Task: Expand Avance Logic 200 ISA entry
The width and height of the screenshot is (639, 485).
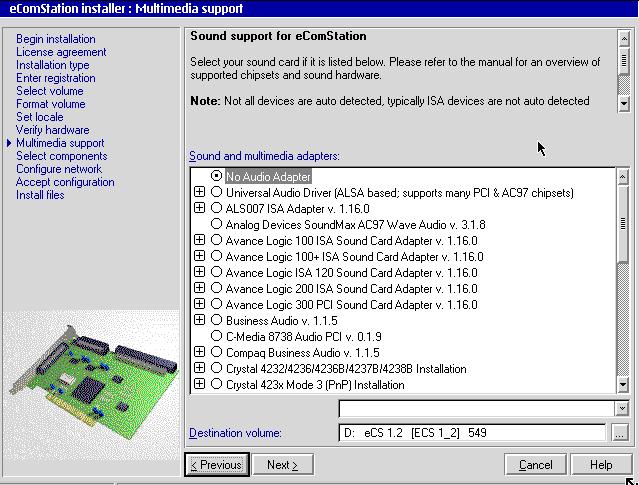Action: 199,288
